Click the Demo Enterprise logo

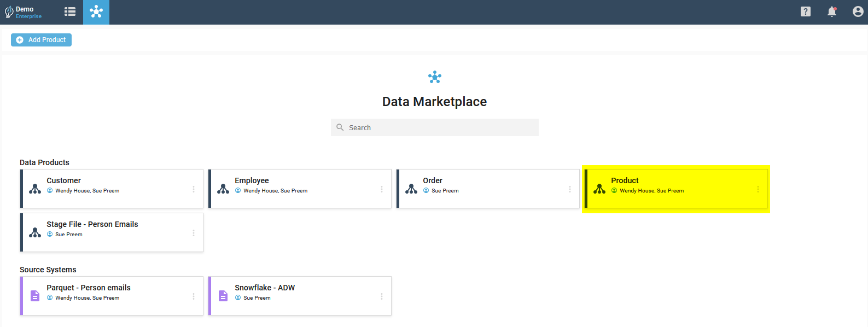tap(24, 12)
